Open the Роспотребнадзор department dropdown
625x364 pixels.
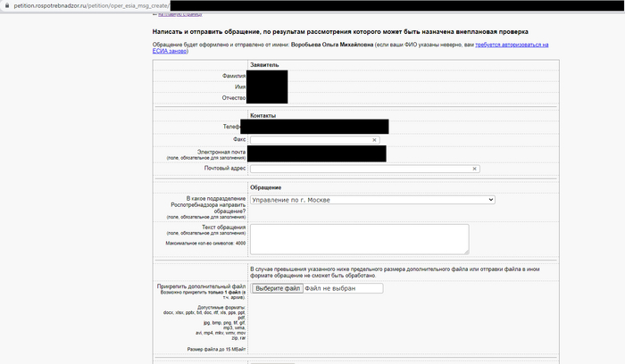pos(372,200)
